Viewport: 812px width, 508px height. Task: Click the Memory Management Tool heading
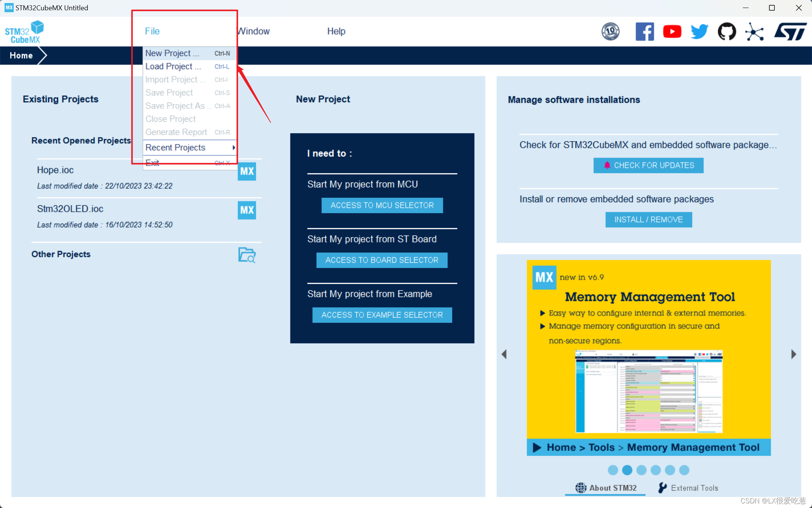(650, 297)
